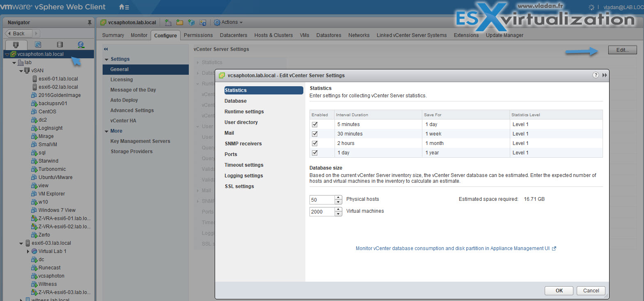Viewport: 644px width, 301px height.
Task: Open the Actions dropdown menu
Action: 228,23
